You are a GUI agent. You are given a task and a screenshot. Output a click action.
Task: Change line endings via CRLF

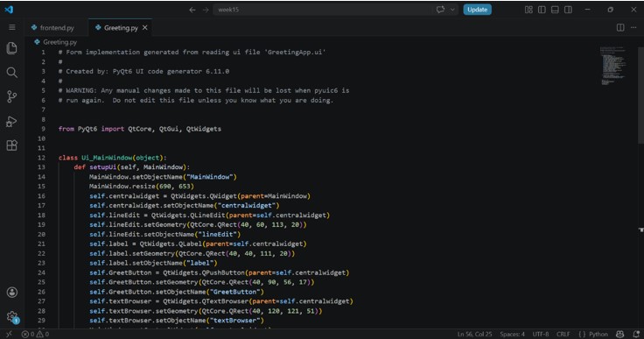coord(563,334)
